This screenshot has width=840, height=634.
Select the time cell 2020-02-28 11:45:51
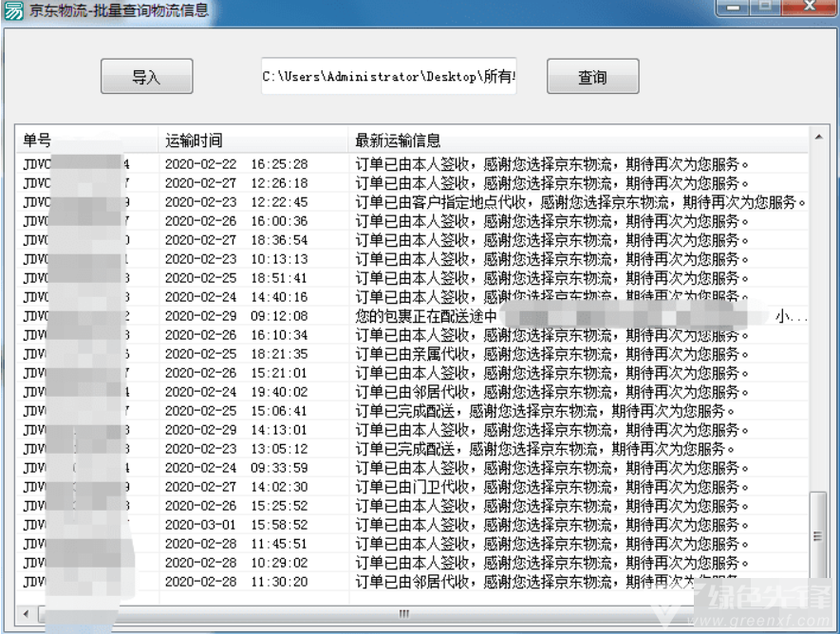(x=236, y=544)
